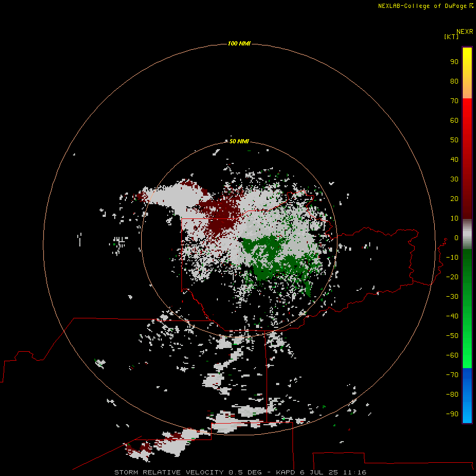Click the 50 value on velocity scale
This screenshot has height=476, width=476.
(454, 140)
